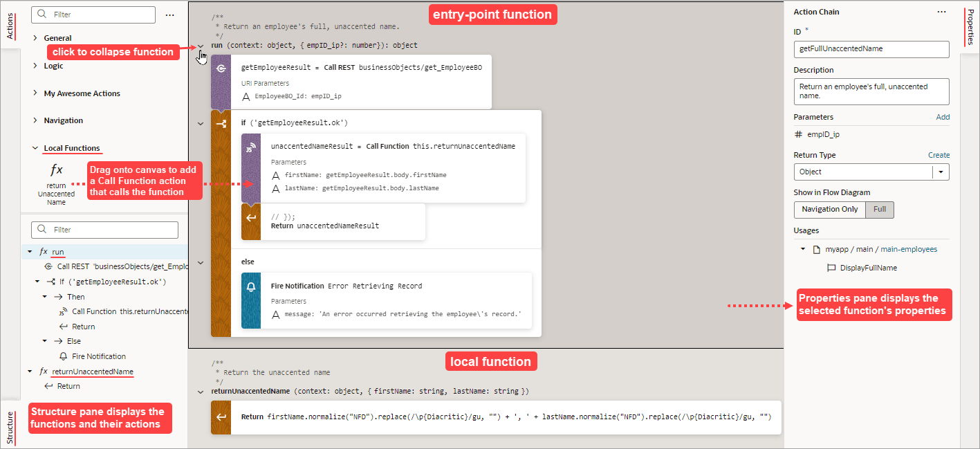Click Create next to Return Type
The width and height of the screenshot is (980, 449).
(x=938, y=155)
